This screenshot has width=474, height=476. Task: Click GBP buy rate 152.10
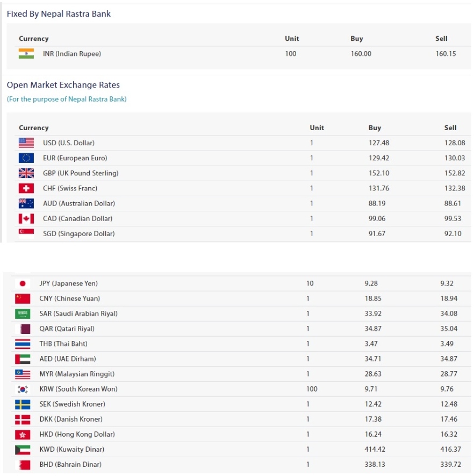[379, 173]
